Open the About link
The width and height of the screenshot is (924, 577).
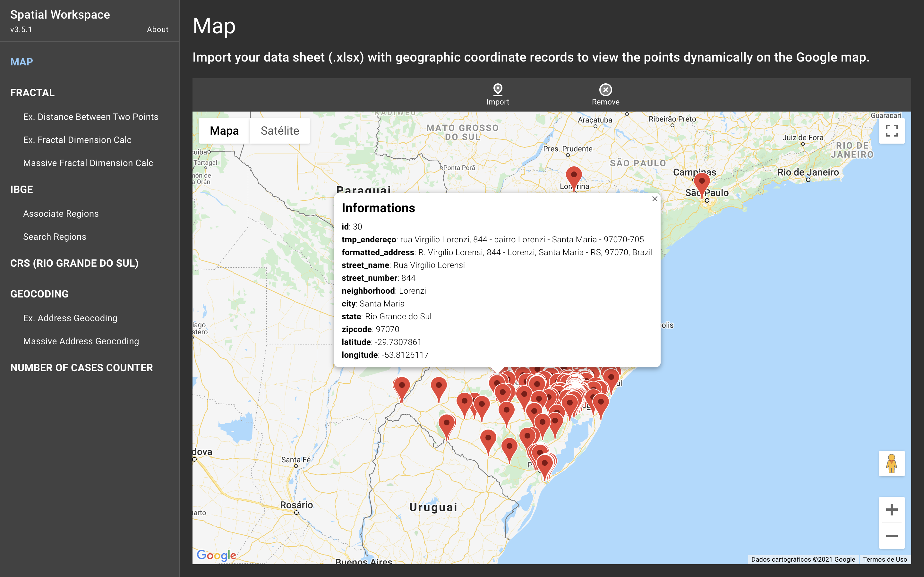point(157,29)
